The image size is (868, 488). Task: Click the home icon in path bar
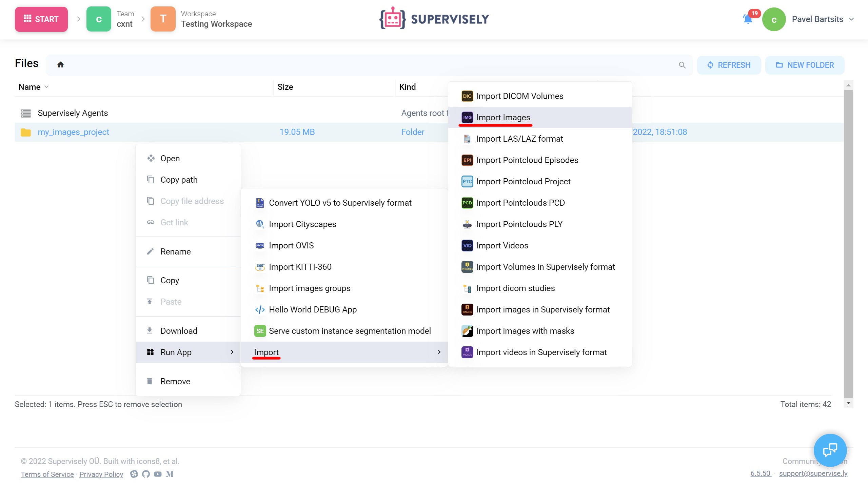coord(61,65)
